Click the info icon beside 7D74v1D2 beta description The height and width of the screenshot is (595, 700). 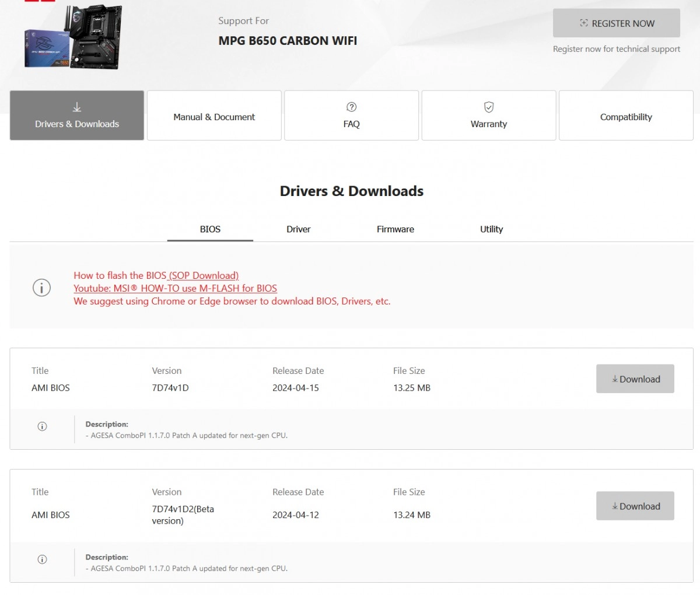[42, 559]
